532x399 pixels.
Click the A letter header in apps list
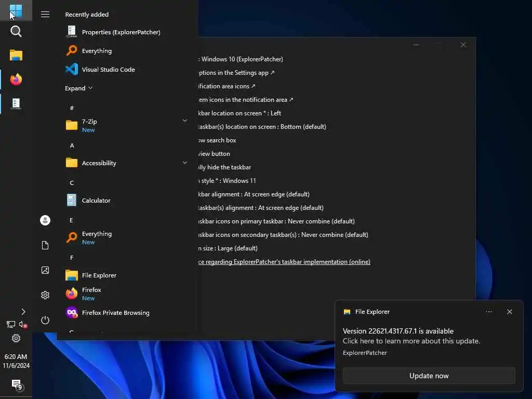(x=72, y=145)
